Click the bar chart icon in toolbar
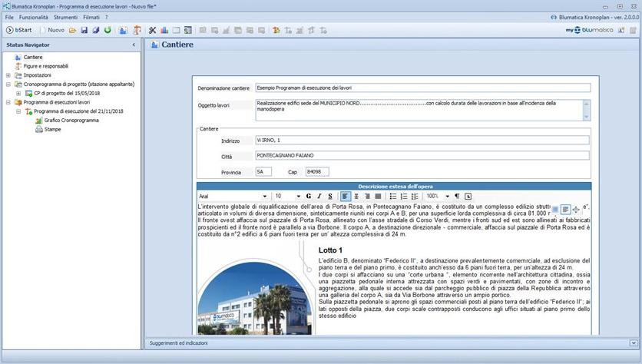Image resolution: width=642 pixels, height=364 pixels. pos(165,30)
